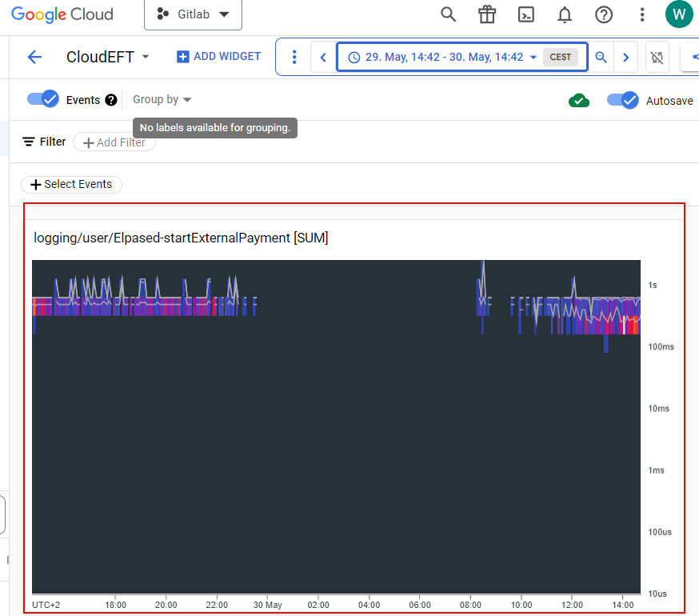Activate Cloud Shell terminal icon

click(x=526, y=14)
